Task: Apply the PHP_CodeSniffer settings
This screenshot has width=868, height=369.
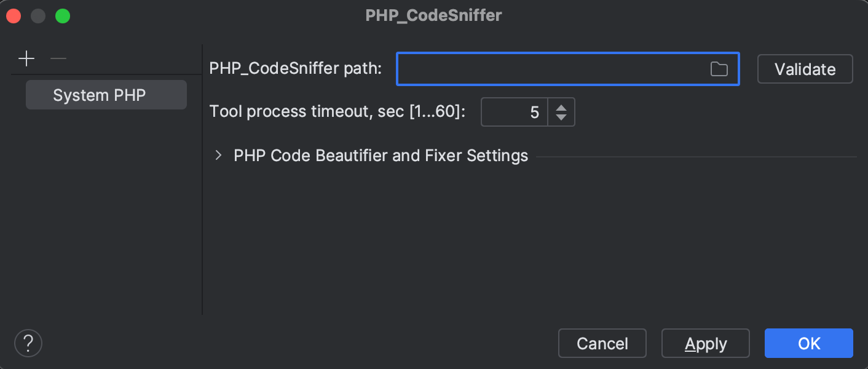Action: pos(705,343)
